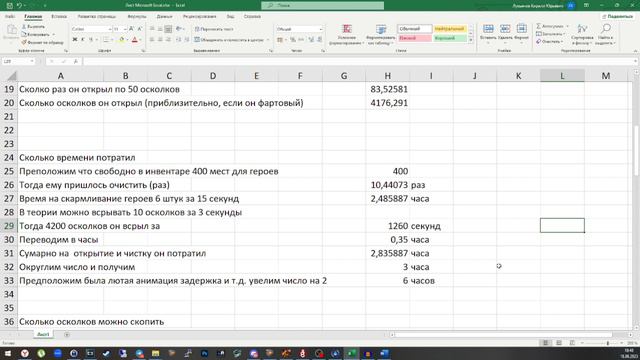Open Format as Table menu
The height and width of the screenshot is (360, 640).
pos(381,34)
